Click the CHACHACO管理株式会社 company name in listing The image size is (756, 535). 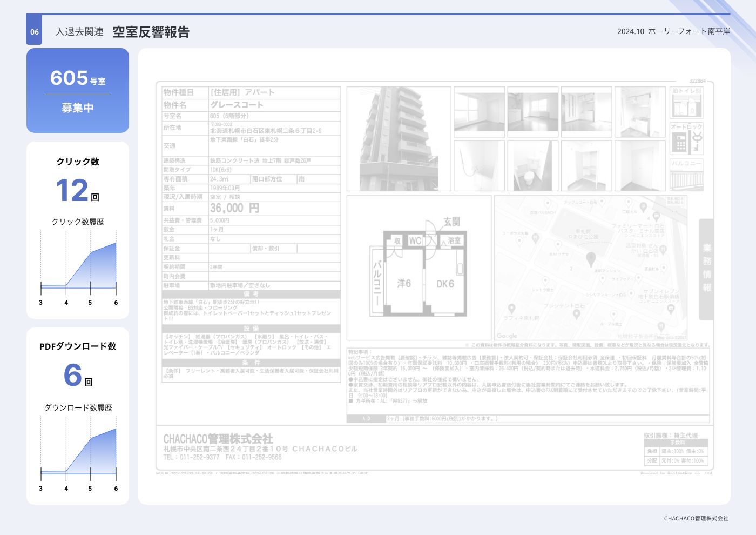tap(218, 438)
